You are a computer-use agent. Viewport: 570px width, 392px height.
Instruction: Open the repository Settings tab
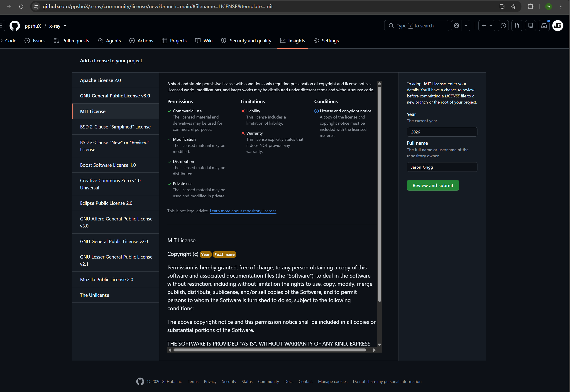pyautogui.click(x=326, y=41)
